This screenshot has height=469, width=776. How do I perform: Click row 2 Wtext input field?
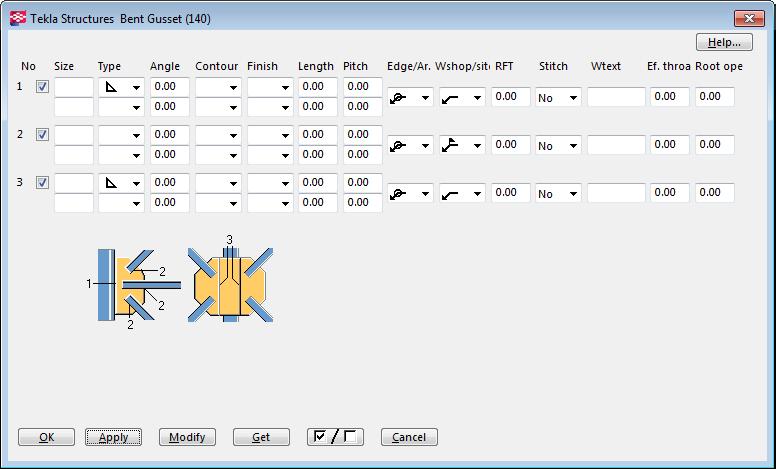[617, 145]
